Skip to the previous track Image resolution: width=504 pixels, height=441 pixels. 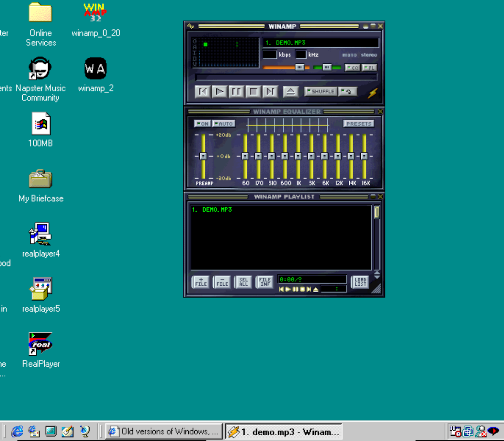pos(203,92)
